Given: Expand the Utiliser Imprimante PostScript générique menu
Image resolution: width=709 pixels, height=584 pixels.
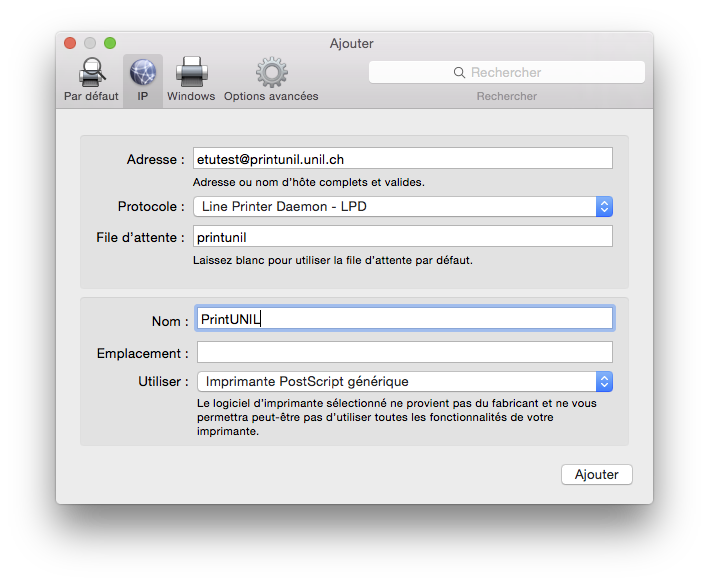Looking at the screenshot, I should (395, 382).
